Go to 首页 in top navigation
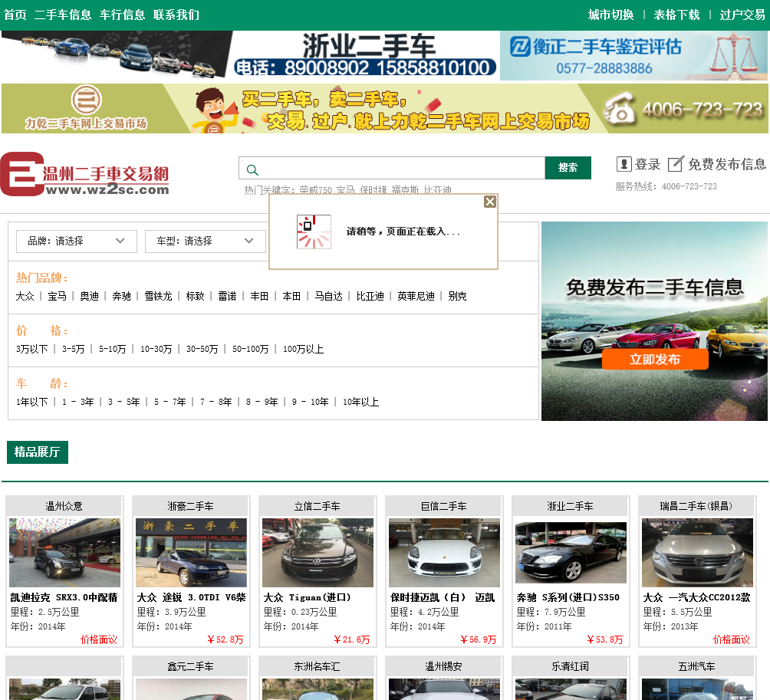Screen dimensions: 770x700 click(x=15, y=15)
